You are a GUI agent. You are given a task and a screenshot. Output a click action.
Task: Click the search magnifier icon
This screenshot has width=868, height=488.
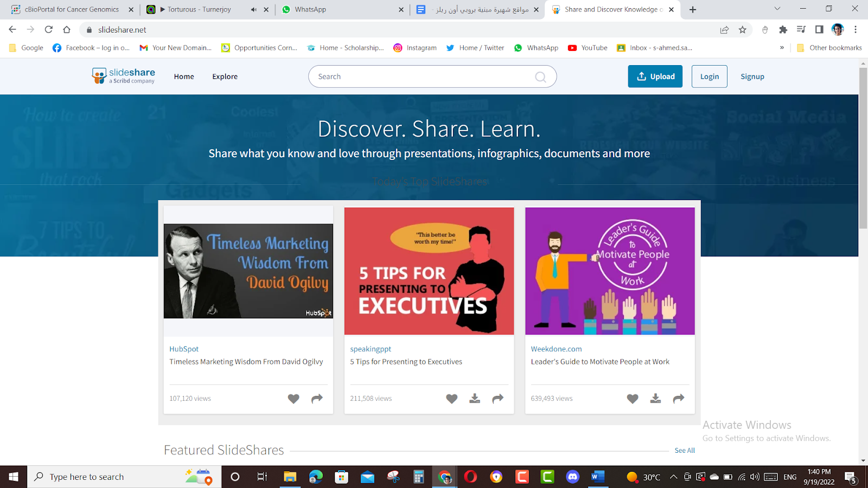[x=540, y=77]
